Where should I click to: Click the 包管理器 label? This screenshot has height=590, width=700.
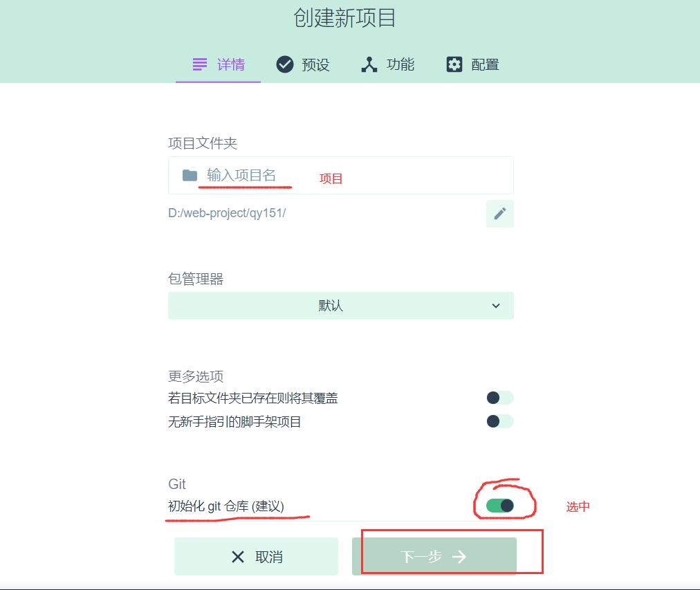196,279
